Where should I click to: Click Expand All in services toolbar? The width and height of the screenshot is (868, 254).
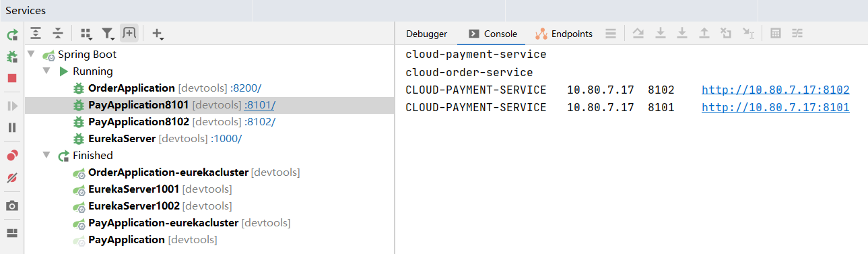click(x=36, y=33)
